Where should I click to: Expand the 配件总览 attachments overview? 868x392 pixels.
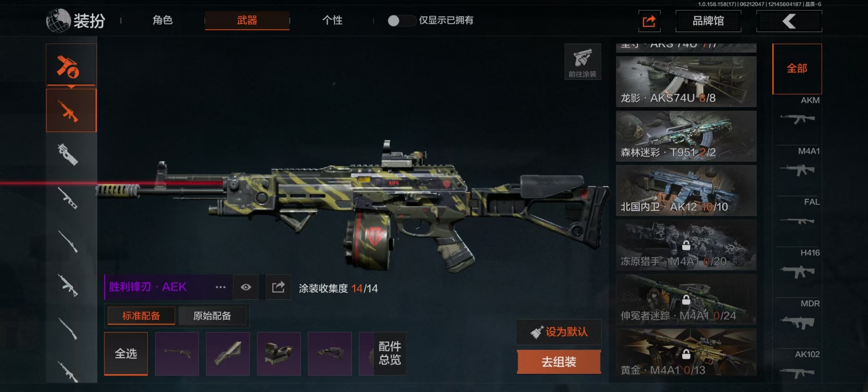390,353
